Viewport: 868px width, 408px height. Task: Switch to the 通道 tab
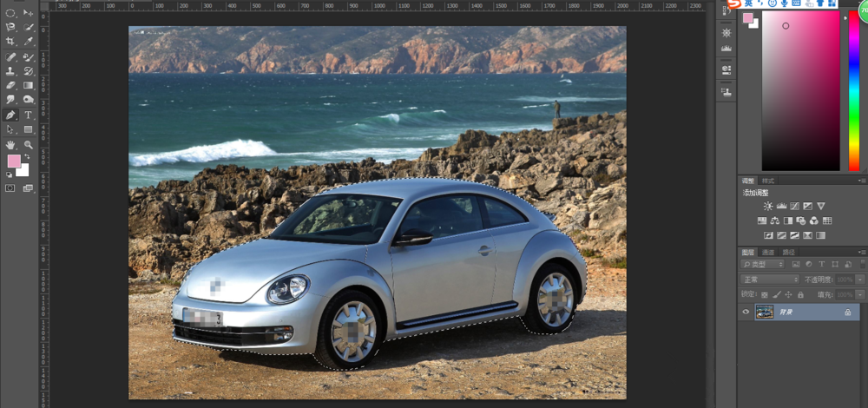point(768,253)
